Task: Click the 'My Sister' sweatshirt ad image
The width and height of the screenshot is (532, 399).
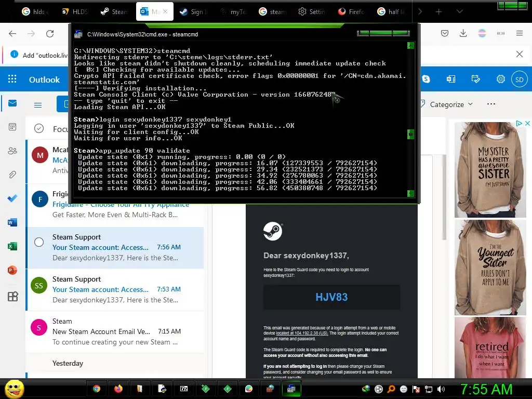Action: pyautogui.click(x=490, y=170)
